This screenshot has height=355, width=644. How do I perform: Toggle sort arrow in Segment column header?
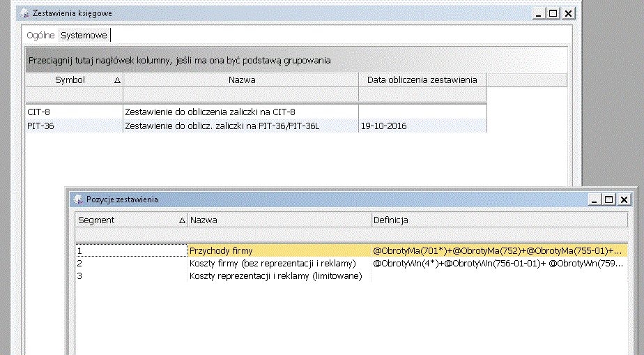(182, 220)
